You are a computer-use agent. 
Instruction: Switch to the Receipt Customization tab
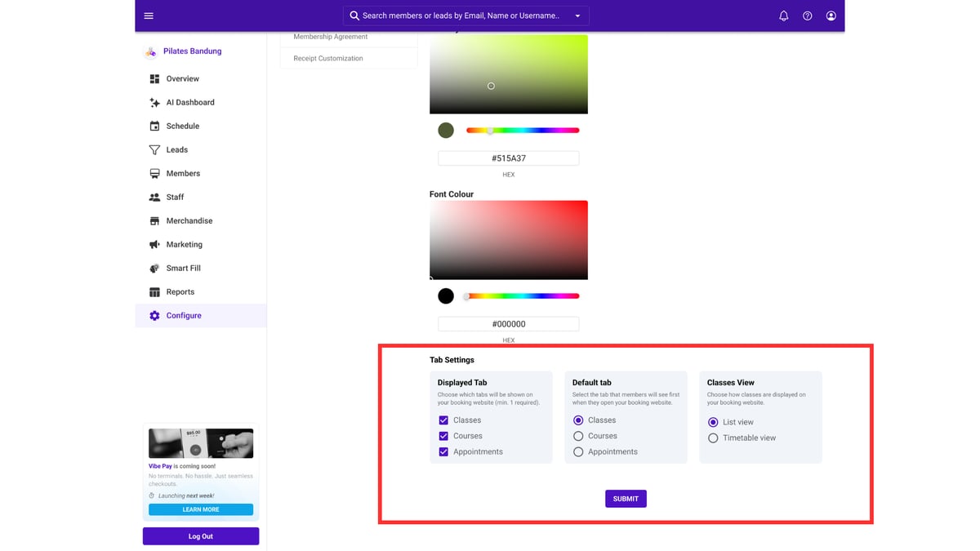coord(330,58)
